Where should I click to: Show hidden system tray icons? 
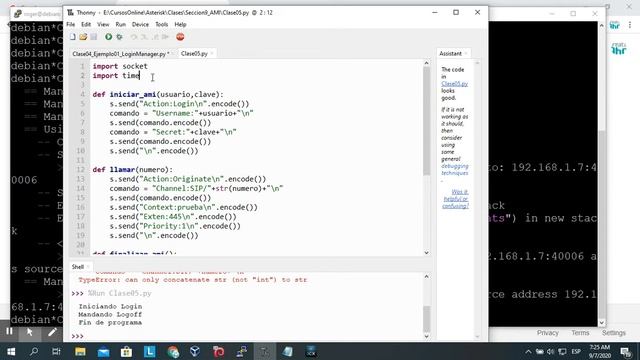(x=528, y=351)
